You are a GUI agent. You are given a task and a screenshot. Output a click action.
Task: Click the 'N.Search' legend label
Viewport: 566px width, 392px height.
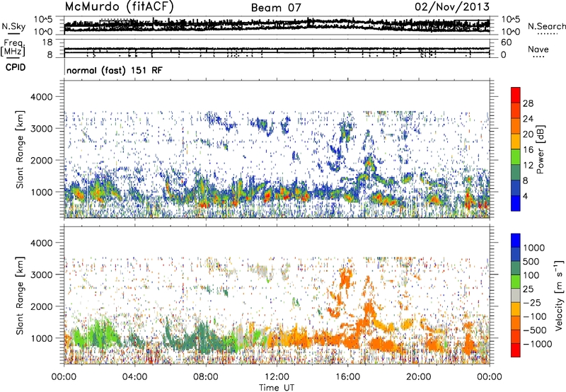pos(546,26)
